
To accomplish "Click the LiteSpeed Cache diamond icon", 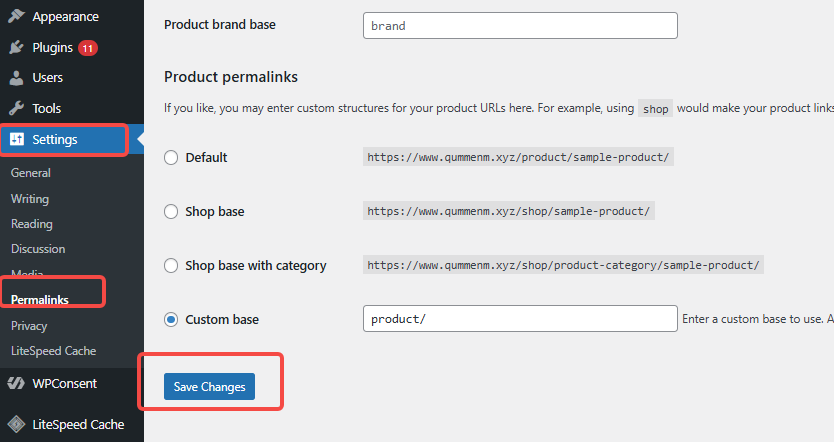I will pyautogui.click(x=16, y=424).
